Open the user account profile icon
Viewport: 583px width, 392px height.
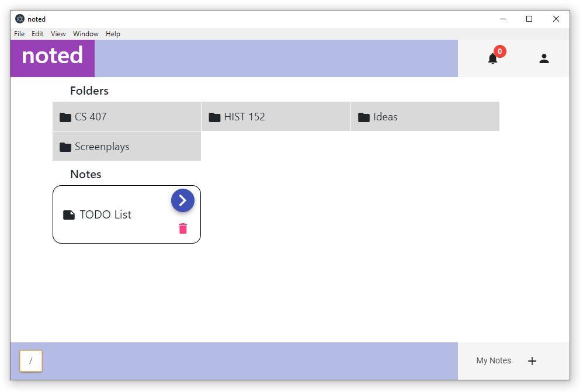[x=544, y=58]
